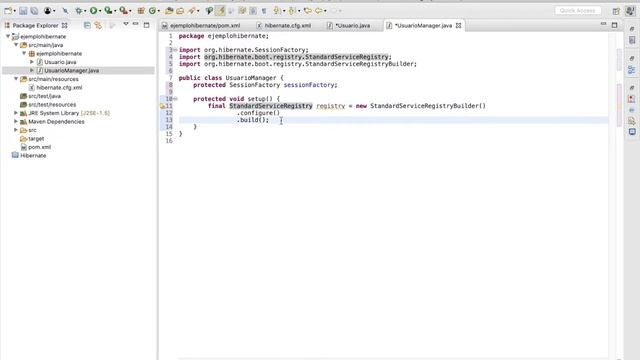The image size is (640, 360).
Task: Switch to ejemplohibernate/pom.xml tab
Action: point(201,25)
